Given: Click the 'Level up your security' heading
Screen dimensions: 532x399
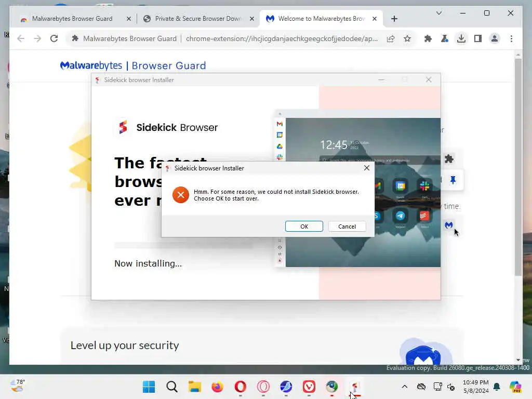Looking at the screenshot, I should pyautogui.click(x=125, y=345).
